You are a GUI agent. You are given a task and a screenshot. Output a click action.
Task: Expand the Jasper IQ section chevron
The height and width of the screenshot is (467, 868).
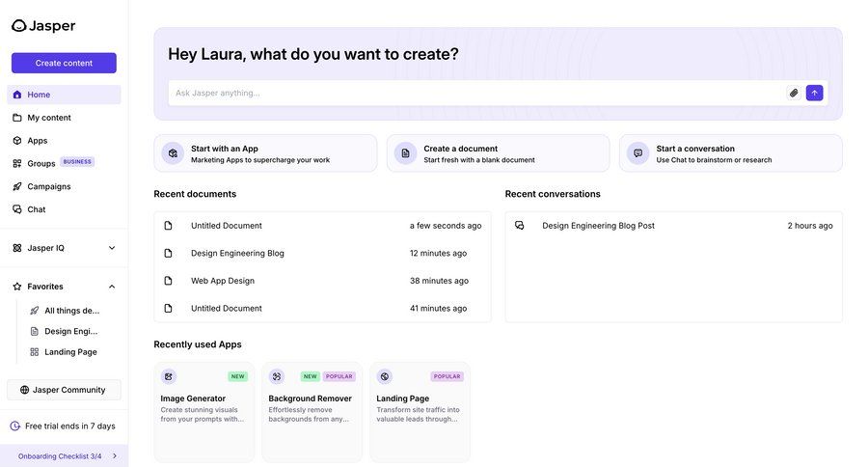pos(112,248)
